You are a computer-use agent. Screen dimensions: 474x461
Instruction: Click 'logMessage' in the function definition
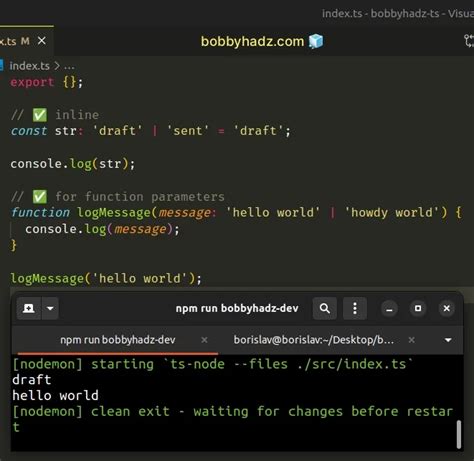pyautogui.click(x=114, y=212)
